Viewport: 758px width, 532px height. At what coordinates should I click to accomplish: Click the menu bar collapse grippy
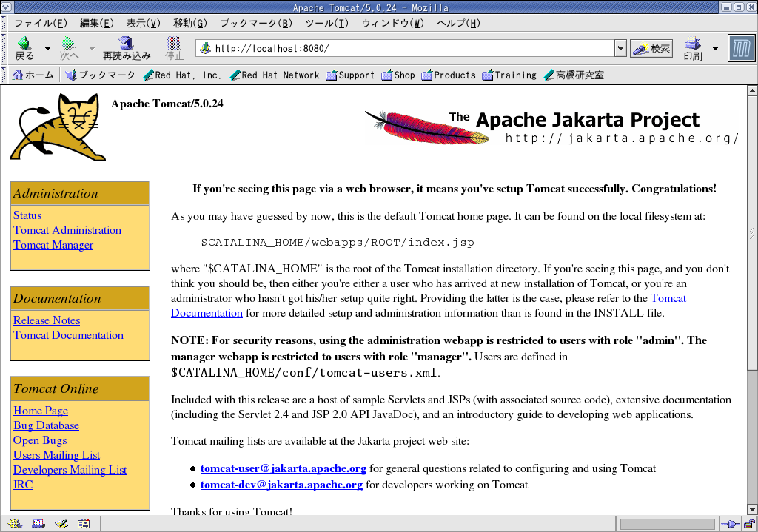point(4,23)
